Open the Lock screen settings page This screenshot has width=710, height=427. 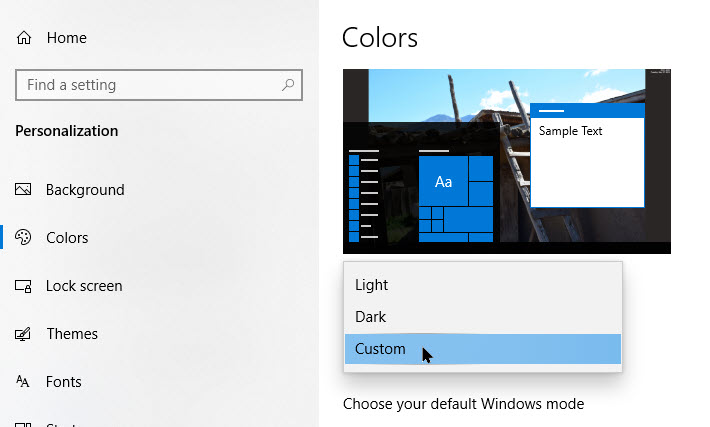click(x=84, y=286)
